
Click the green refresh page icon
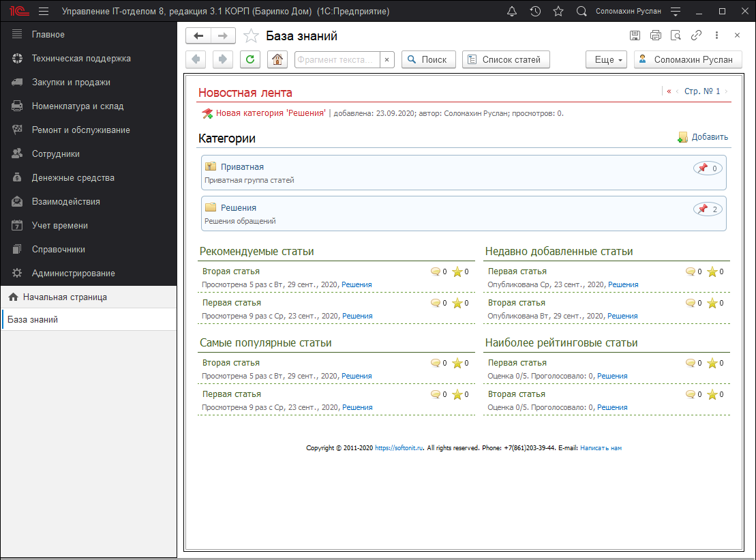pos(250,60)
